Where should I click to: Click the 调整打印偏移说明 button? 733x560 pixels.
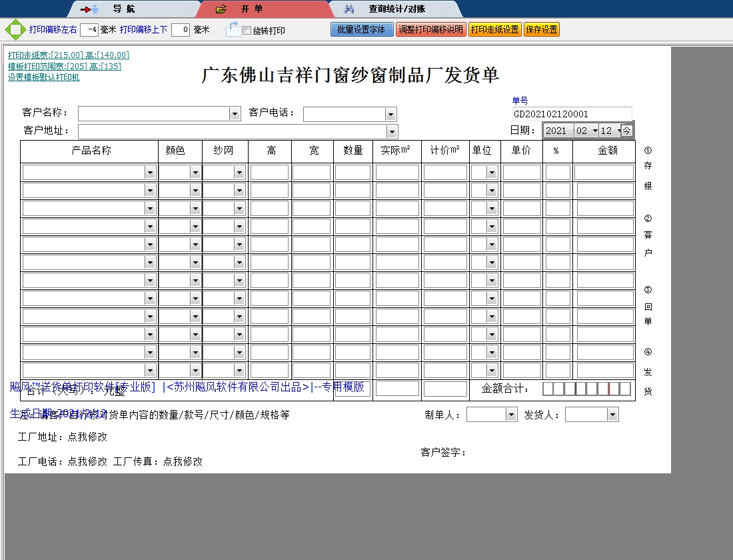coord(430,29)
